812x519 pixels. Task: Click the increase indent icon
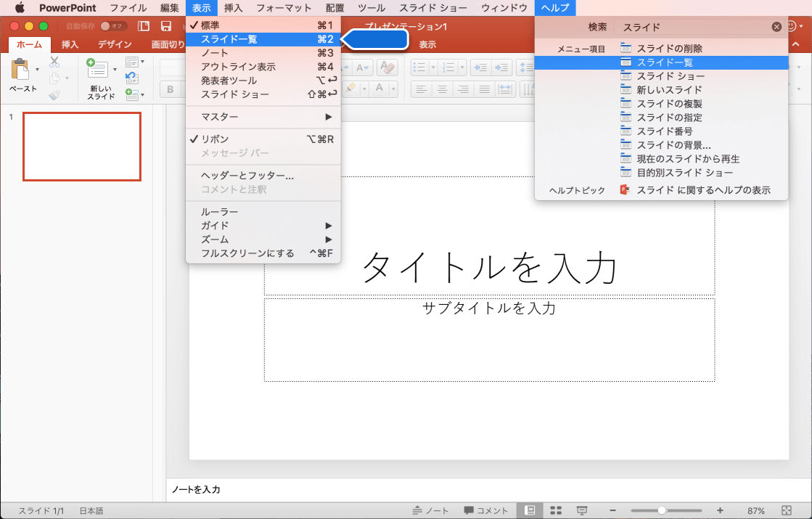(x=501, y=68)
